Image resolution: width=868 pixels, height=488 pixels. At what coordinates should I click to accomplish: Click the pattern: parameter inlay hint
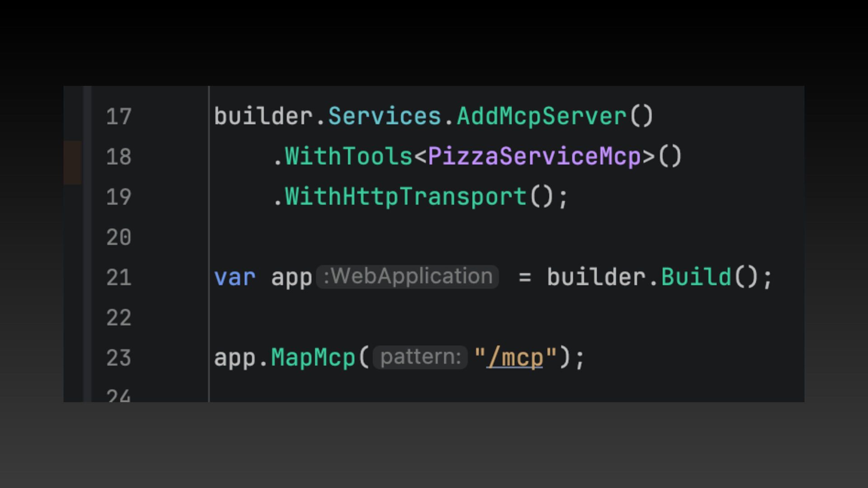tap(420, 357)
